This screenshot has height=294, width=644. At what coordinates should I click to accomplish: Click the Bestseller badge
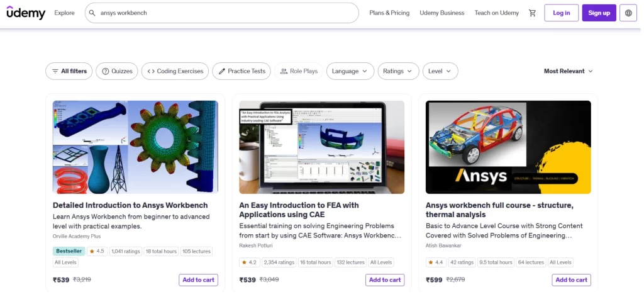pos(69,251)
